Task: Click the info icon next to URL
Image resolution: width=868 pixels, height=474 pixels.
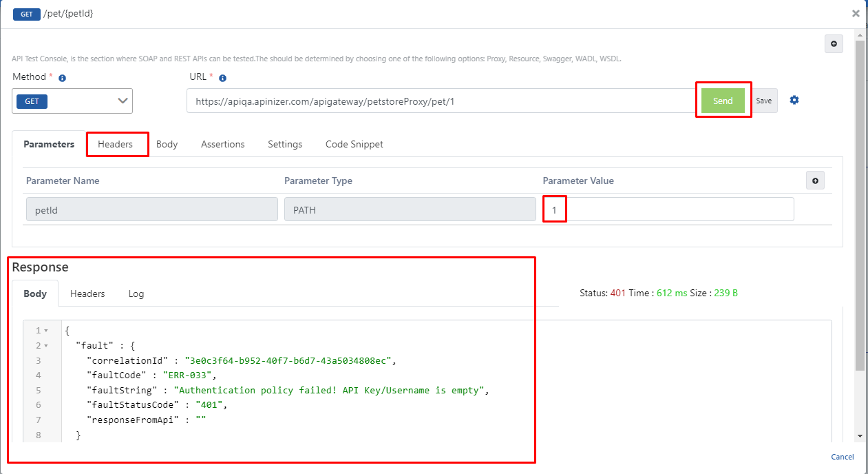Action: (222, 78)
